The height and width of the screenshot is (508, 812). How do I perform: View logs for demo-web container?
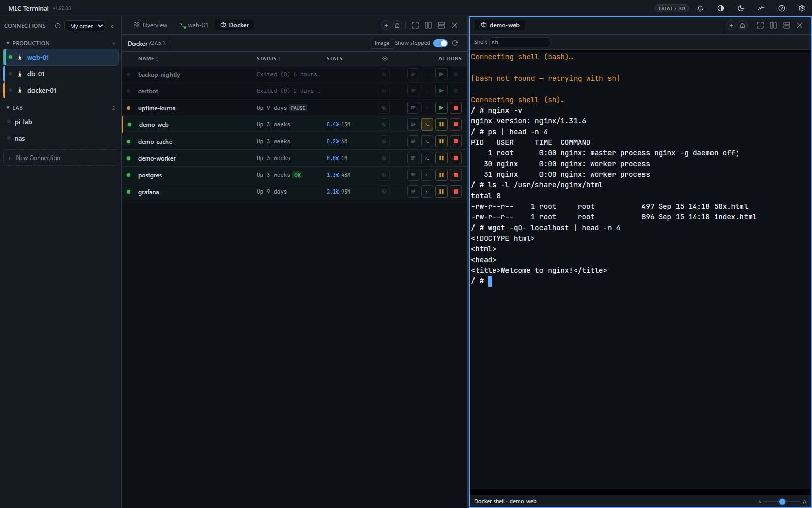pyautogui.click(x=413, y=124)
